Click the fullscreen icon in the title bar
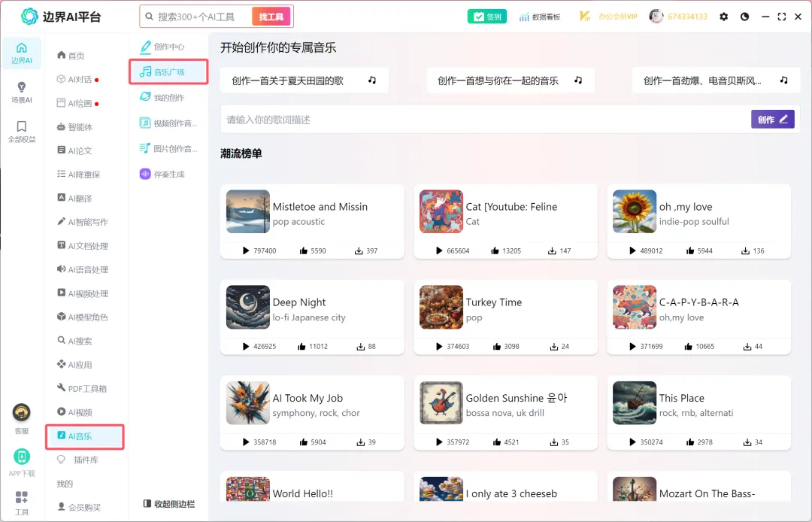The width and height of the screenshot is (812, 522). click(782, 17)
